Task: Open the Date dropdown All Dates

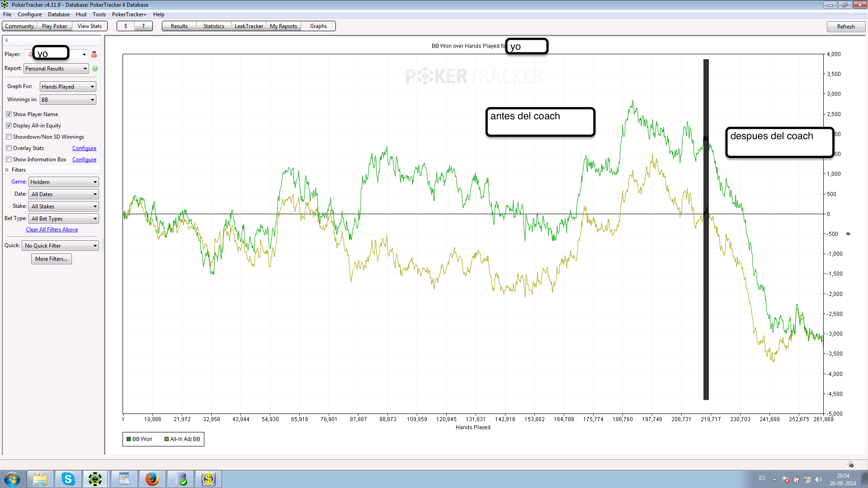Action: [x=64, y=194]
